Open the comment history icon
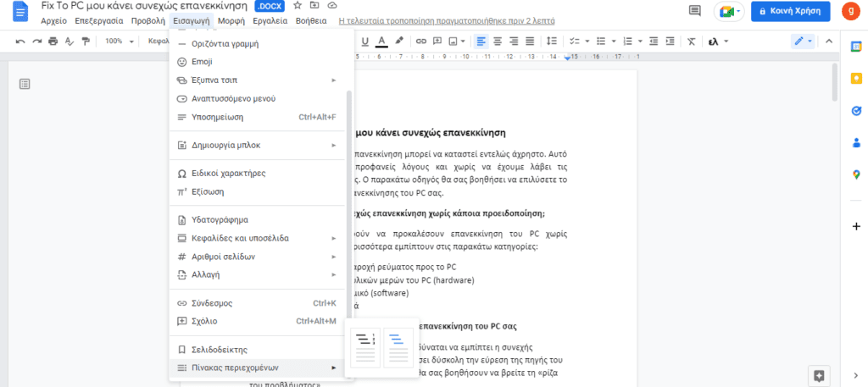868x387 pixels. (x=695, y=11)
